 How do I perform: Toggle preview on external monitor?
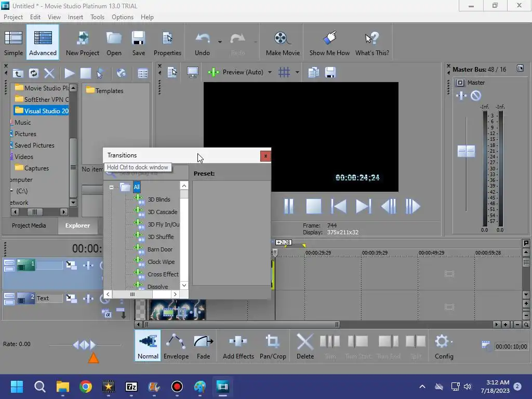(192, 72)
